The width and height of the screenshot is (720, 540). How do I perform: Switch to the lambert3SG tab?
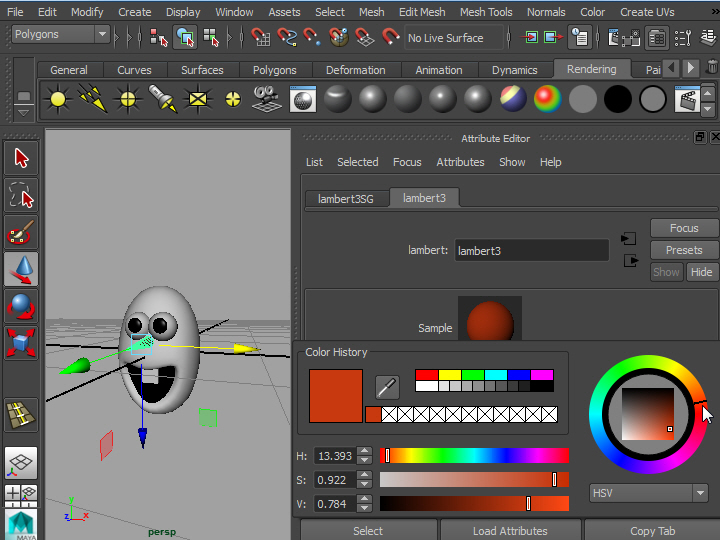pyautogui.click(x=346, y=199)
